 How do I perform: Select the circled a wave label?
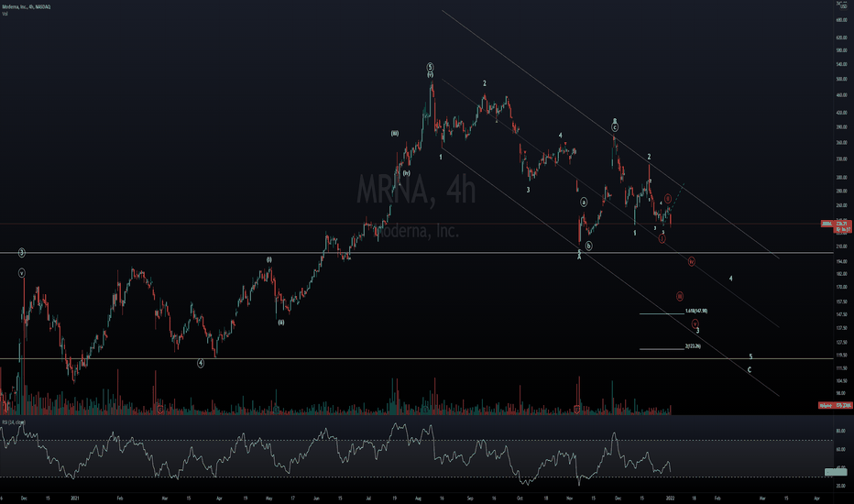point(584,203)
